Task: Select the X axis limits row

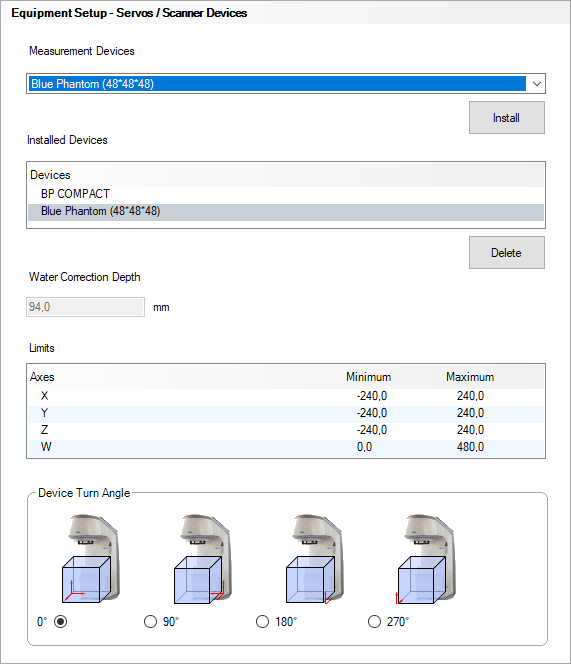Action: [286, 396]
